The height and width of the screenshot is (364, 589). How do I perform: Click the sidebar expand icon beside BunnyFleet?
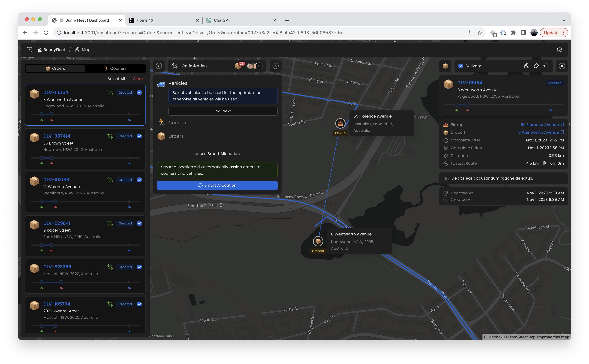(29, 50)
